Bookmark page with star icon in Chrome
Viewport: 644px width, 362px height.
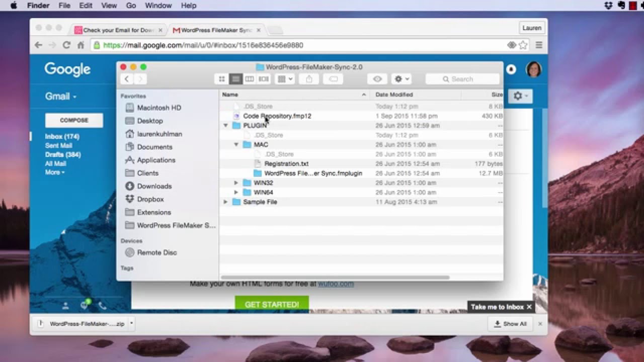click(523, 45)
